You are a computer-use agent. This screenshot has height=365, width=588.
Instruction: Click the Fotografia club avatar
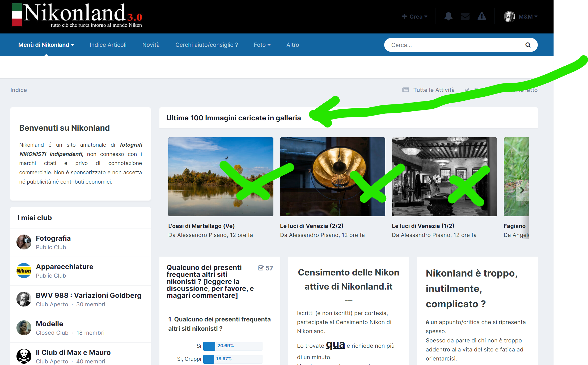pyautogui.click(x=24, y=242)
